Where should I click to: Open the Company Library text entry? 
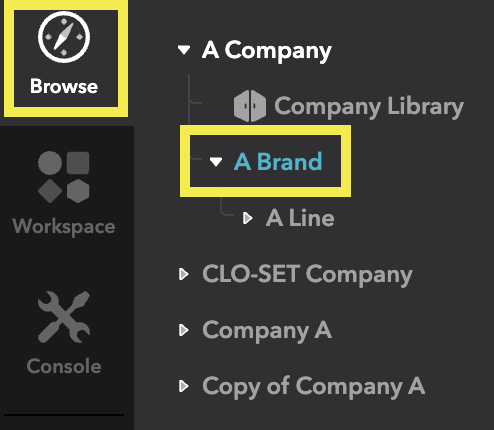(369, 107)
